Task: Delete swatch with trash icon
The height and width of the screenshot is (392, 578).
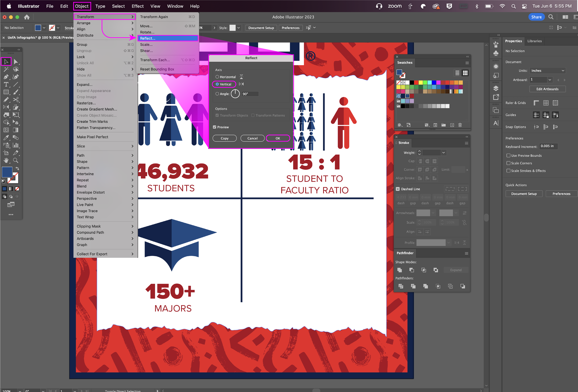Action: click(460, 125)
